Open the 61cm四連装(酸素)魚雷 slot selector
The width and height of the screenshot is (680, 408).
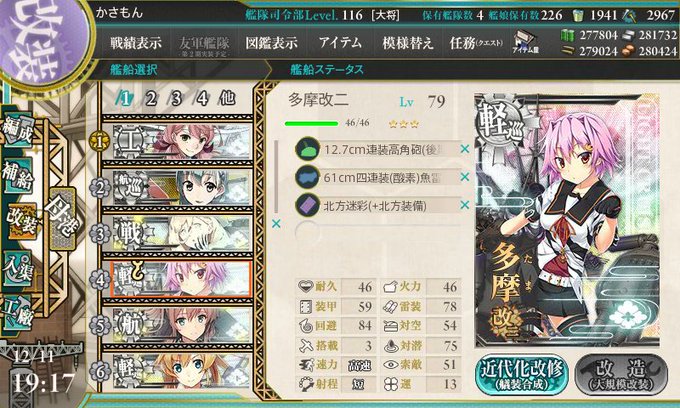coord(378,177)
